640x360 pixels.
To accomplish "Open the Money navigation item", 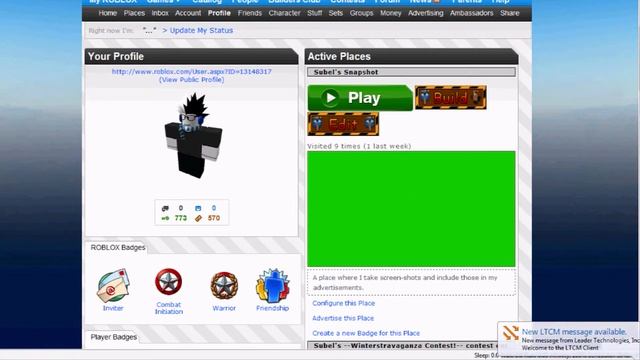I will coord(391,13).
